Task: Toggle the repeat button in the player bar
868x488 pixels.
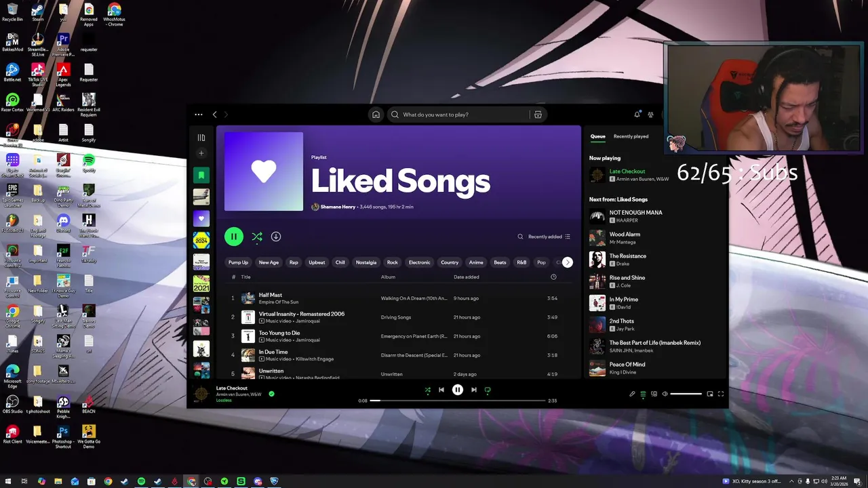Action: click(x=488, y=390)
